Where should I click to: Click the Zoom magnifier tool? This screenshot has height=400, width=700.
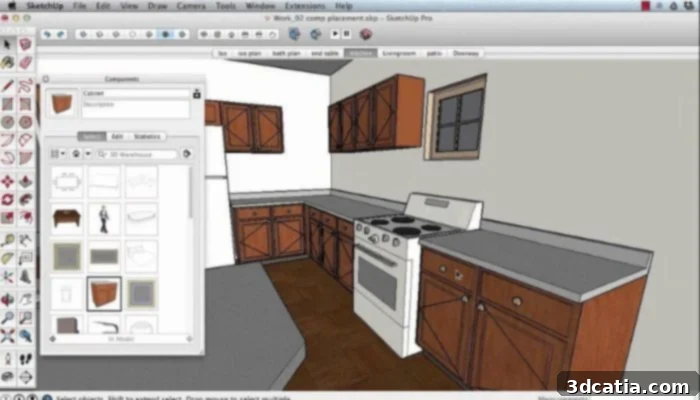7,317
